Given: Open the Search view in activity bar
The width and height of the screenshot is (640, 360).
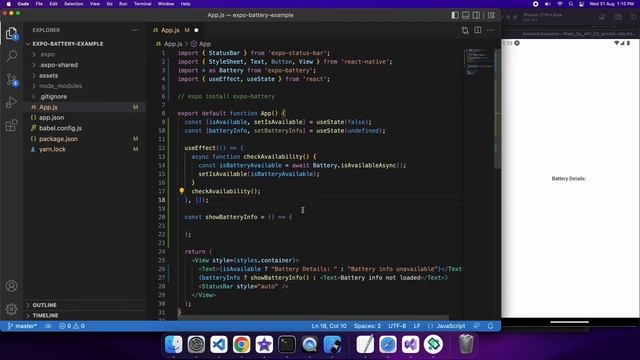Looking at the screenshot, I should tap(11, 56).
